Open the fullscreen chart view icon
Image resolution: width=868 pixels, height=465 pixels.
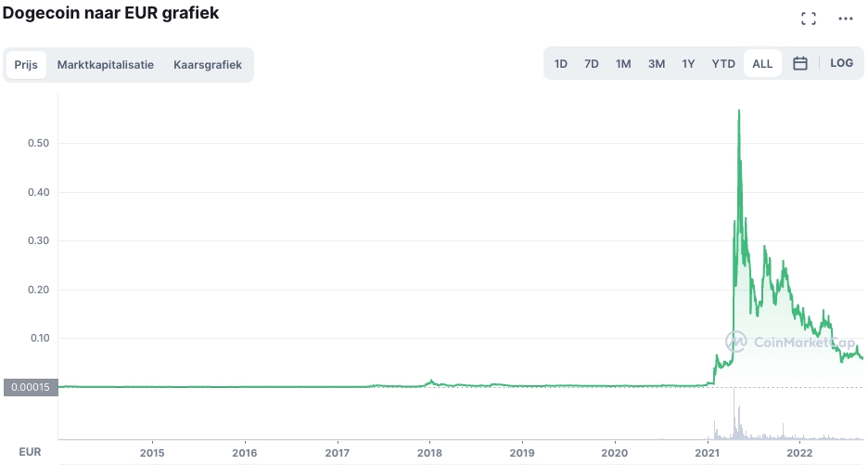(809, 19)
